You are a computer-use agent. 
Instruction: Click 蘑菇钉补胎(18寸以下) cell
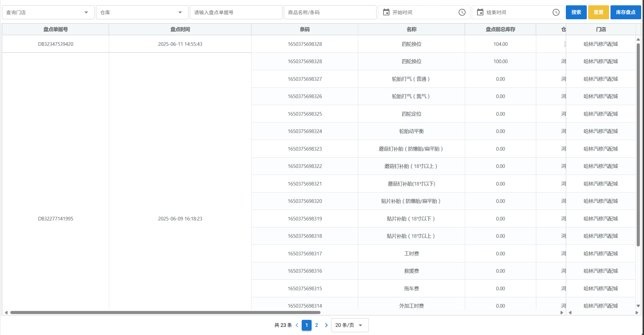(411, 184)
